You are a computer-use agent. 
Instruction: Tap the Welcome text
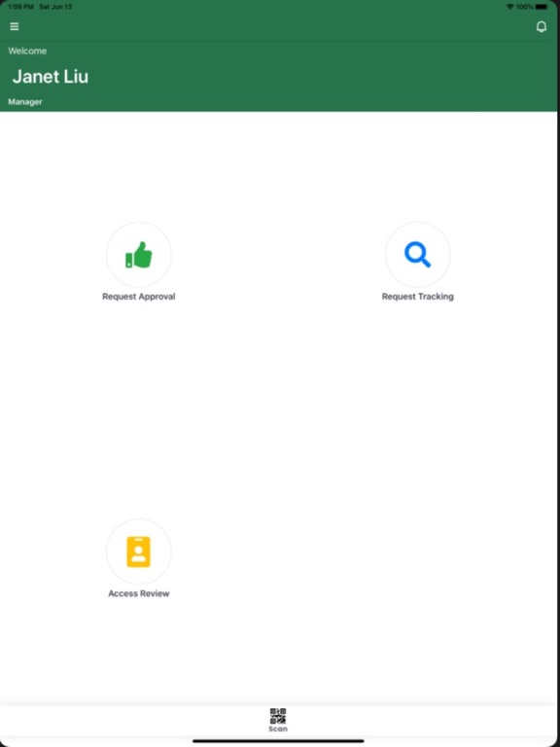(x=27, y=51)
